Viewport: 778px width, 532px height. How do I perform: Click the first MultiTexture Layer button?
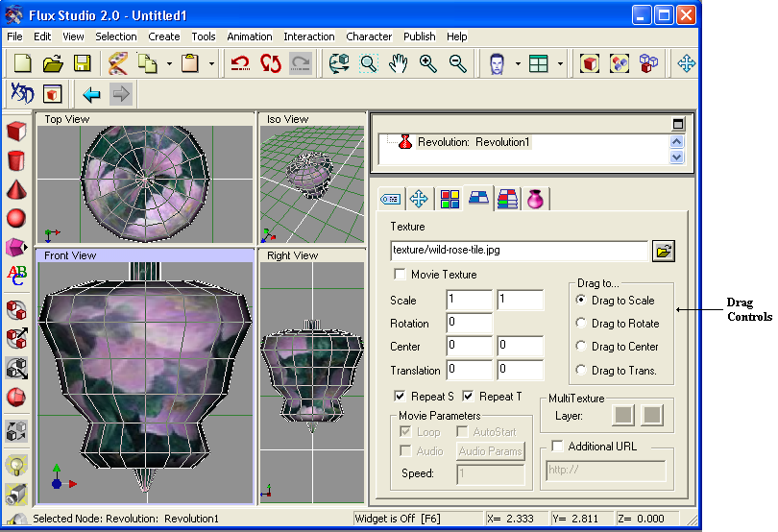pyautogui.click(x=623, y=415)
